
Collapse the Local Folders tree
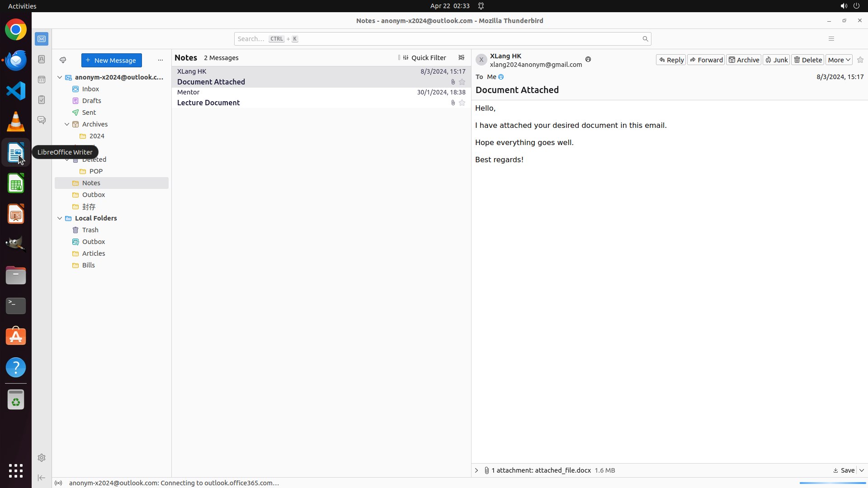tap(60, 218)
